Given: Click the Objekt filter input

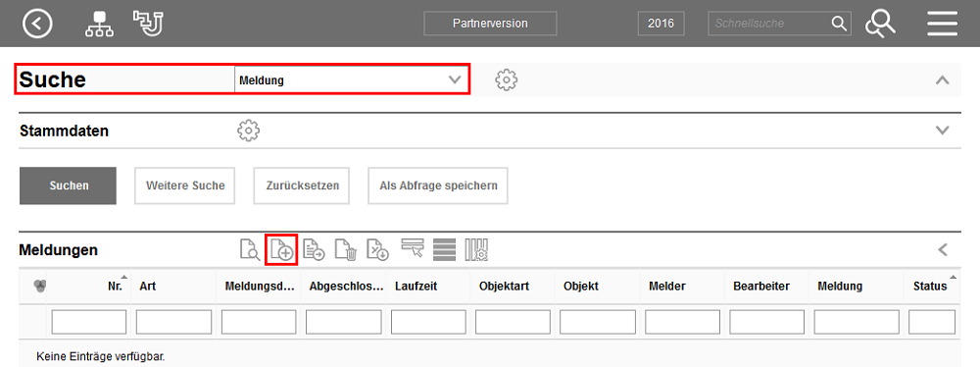Looking at the screenshot, I should click(598, 322).
